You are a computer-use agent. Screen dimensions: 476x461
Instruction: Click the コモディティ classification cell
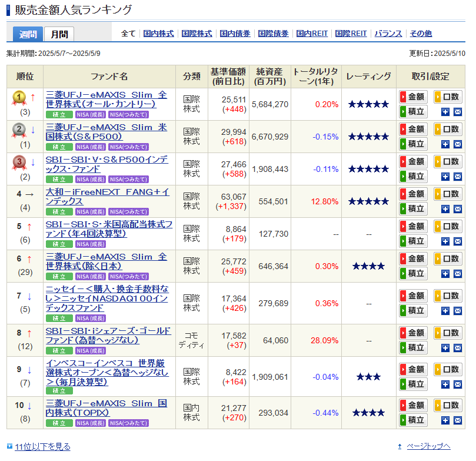192,340
